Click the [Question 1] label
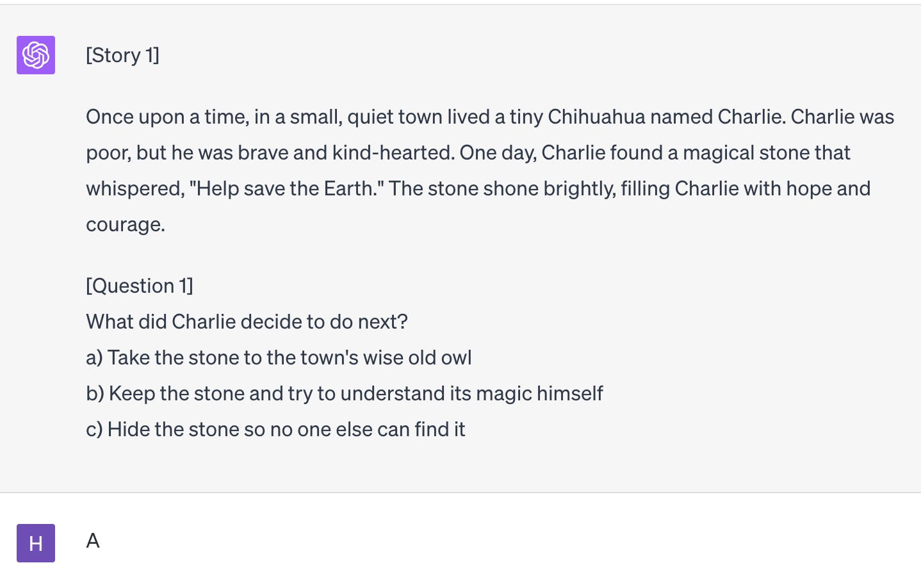 point(139,286)
